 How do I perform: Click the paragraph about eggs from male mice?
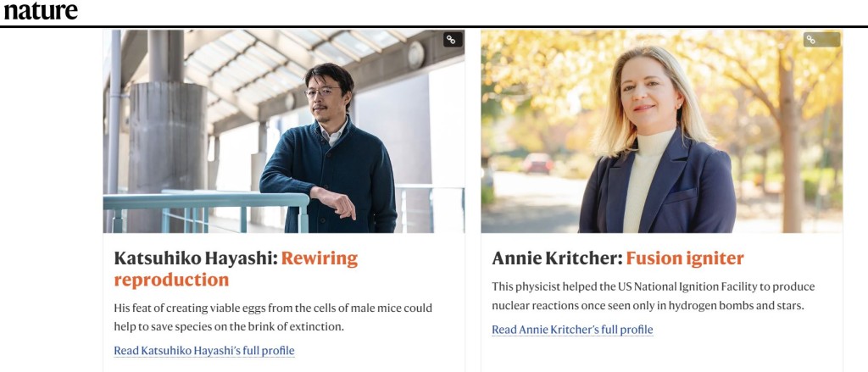click(x=273, y=317)
